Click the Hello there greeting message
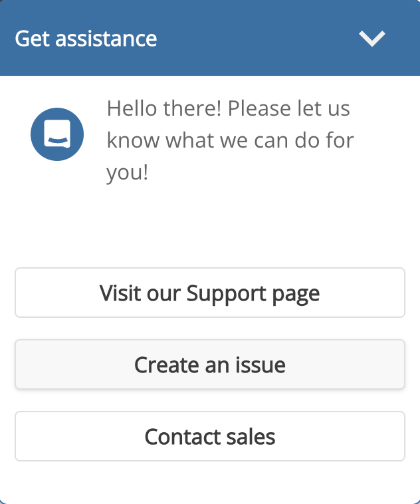This screenshot has width=420, height=504. 230,140
